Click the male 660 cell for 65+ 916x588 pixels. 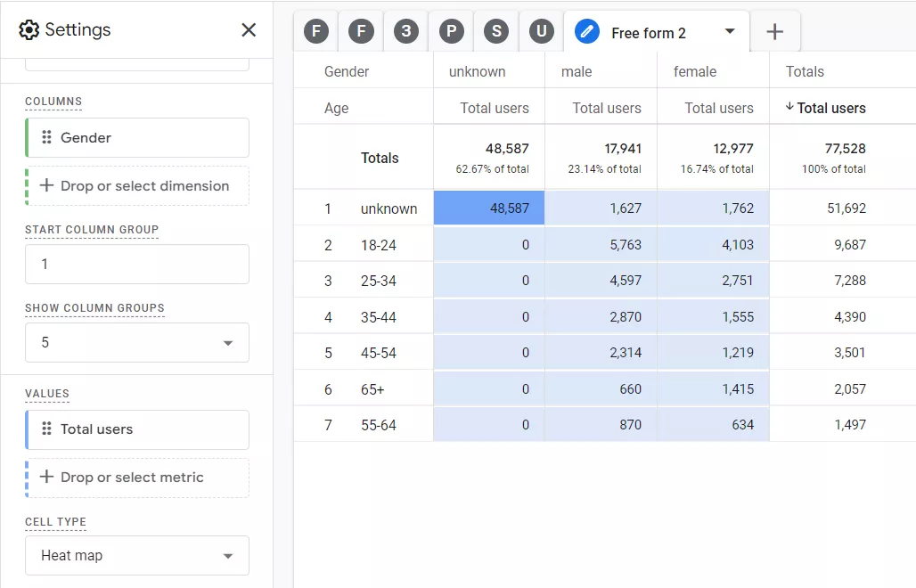point(601,389)
